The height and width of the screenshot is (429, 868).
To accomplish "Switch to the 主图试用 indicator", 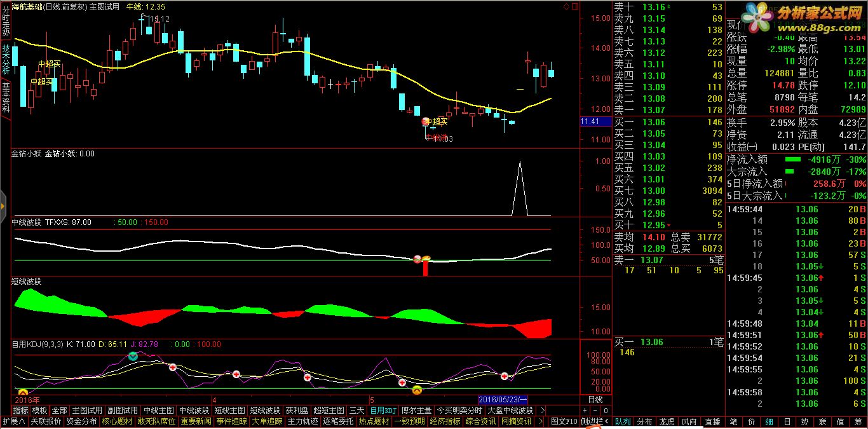I will coord(87,411).
